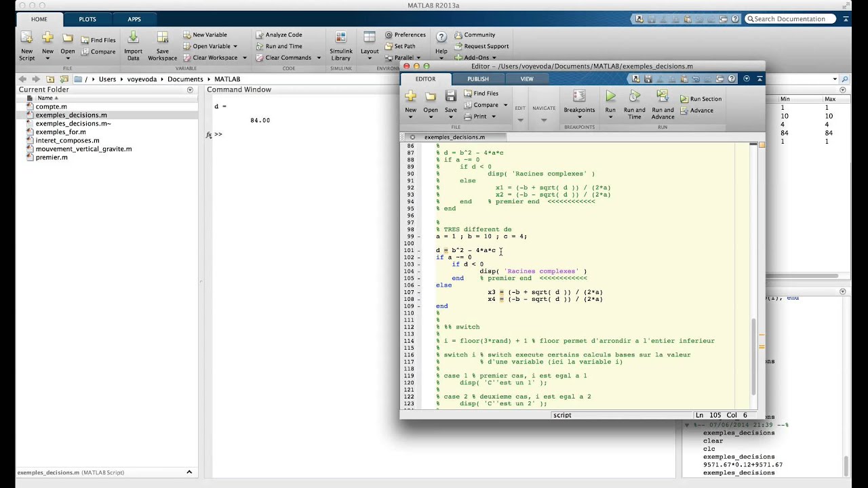The image size is (868, 488).
Task: Switch to the PUBLISH tab in Editor
Action: pyautogui.click(x=478, y=79)
